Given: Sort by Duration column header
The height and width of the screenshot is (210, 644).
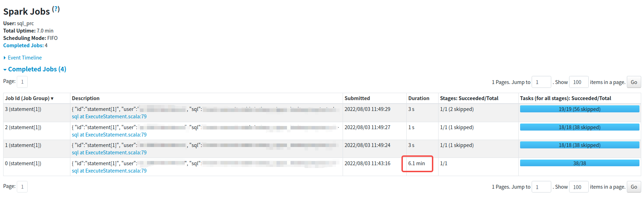Looking at the screenshot, I should click(419, 98).
